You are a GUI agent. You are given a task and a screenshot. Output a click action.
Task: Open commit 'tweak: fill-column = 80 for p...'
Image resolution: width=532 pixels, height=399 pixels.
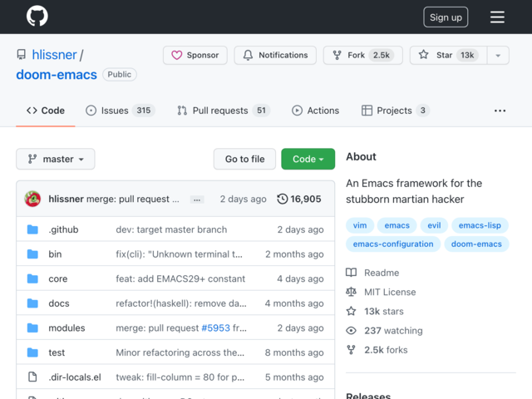[180, 377]
